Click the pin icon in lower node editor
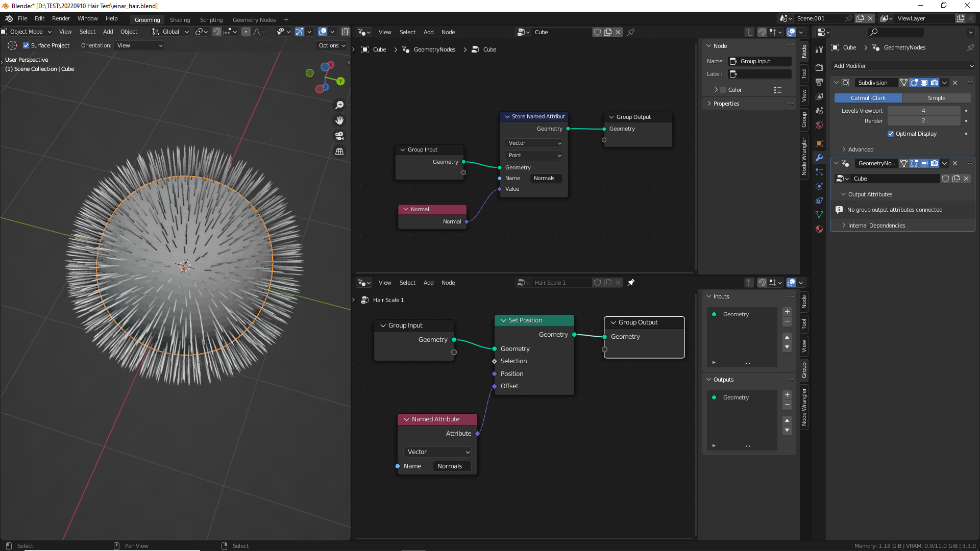 [631, 283]
